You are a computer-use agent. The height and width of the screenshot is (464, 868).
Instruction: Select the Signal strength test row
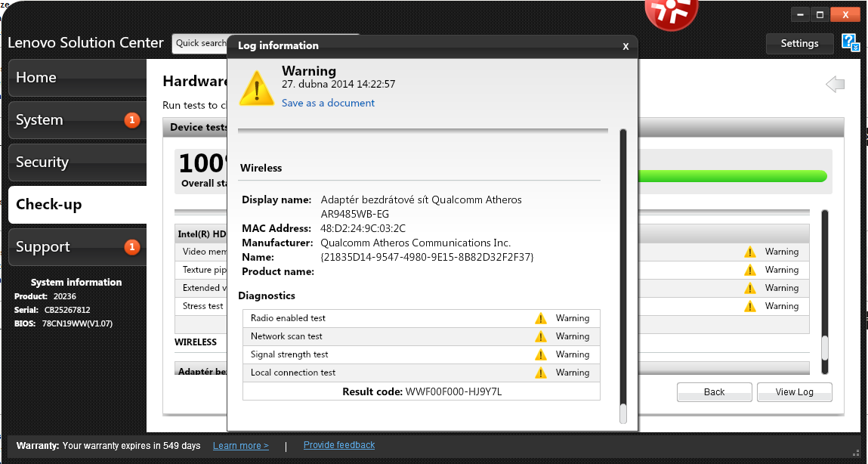tap(422, 354)
